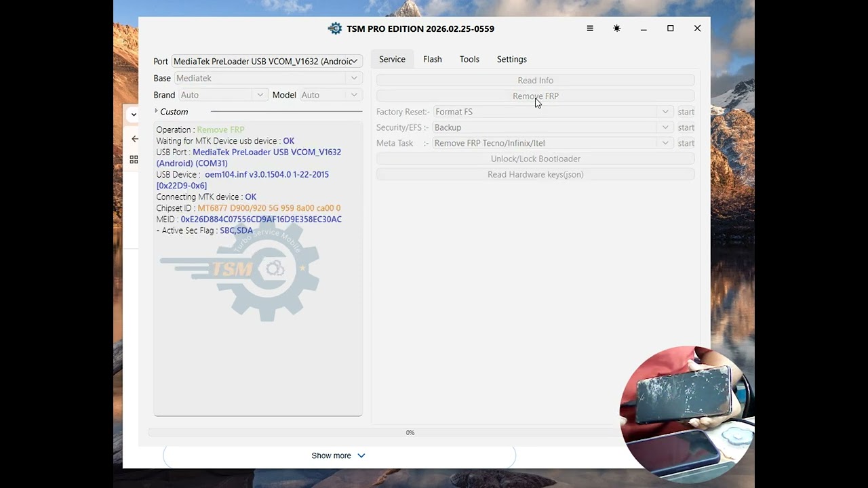Start the Meta Task operation
Viewport: 868px width, 488px height.
click(686, 143)
